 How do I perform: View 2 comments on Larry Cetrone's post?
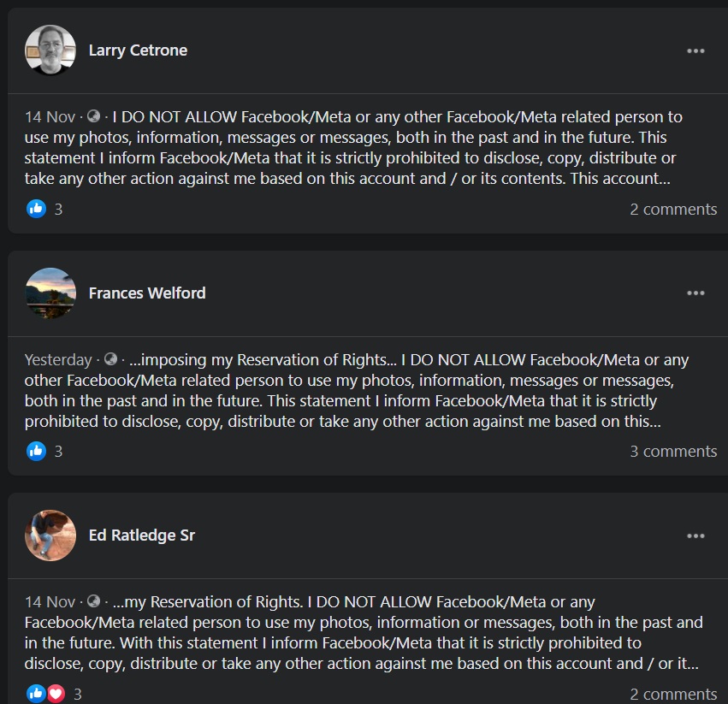673,209
